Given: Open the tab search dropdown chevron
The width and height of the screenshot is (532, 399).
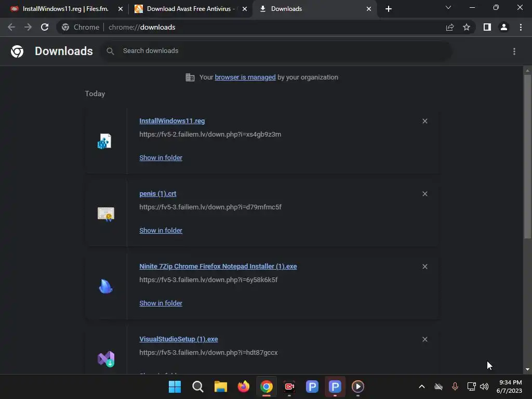Looking at the screenshot, I should (x=448, y=7).
